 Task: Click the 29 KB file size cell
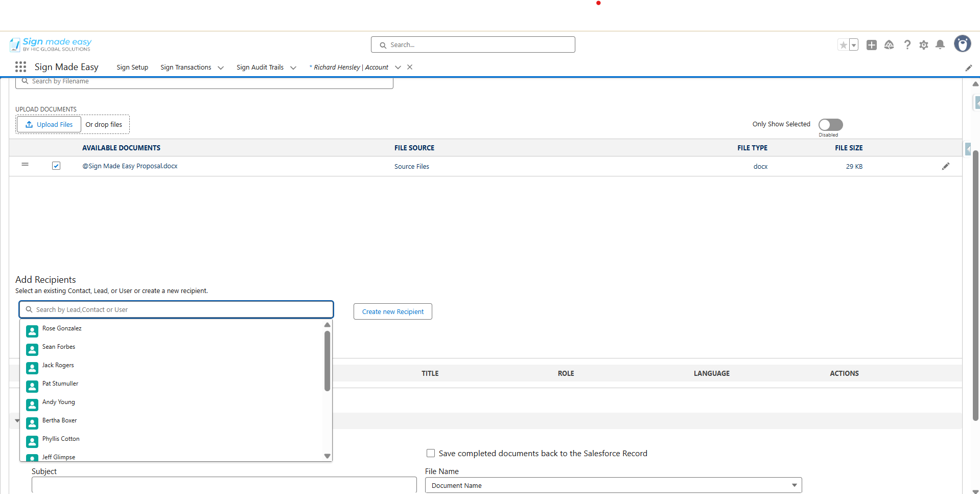point(854,167)
